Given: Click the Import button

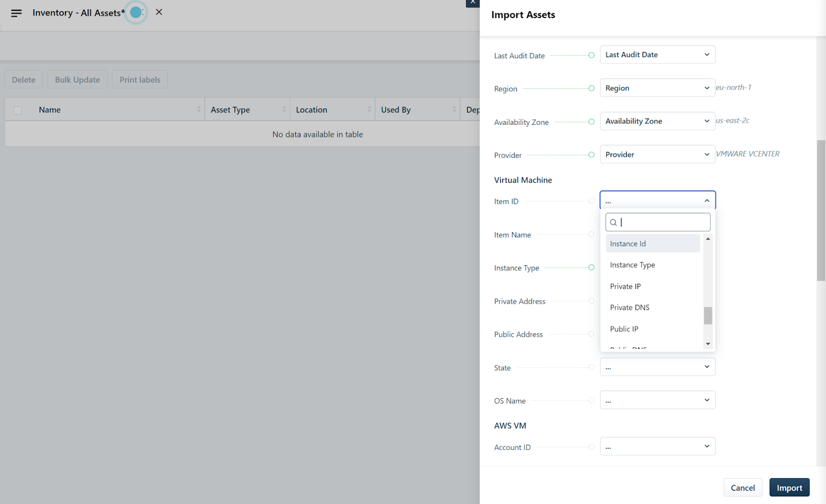Looking at the screenshot, I should 789,487.
